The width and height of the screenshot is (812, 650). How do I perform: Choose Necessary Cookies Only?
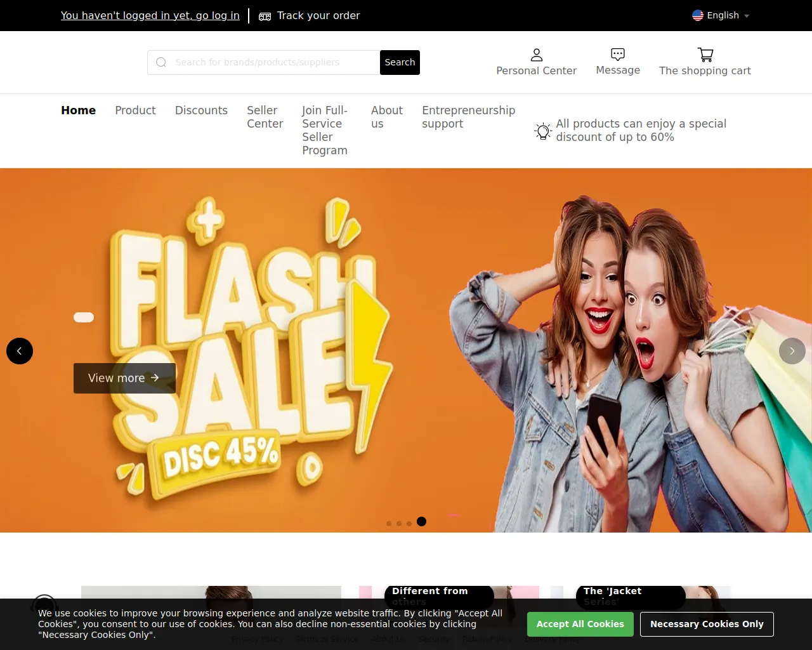pos(707,624)
